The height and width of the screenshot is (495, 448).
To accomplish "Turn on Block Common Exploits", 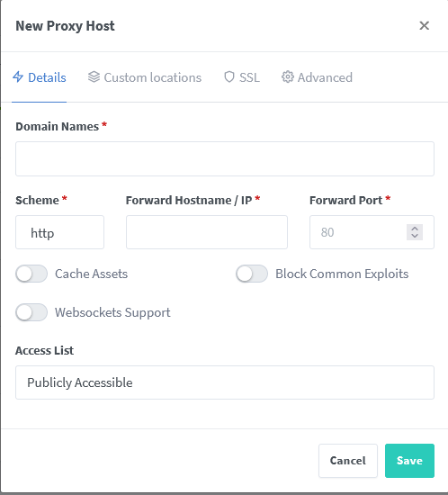I will coord(252,274).
